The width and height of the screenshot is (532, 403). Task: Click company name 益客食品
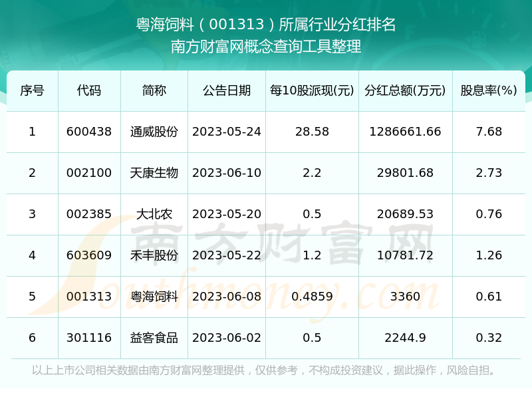point(154,338)
